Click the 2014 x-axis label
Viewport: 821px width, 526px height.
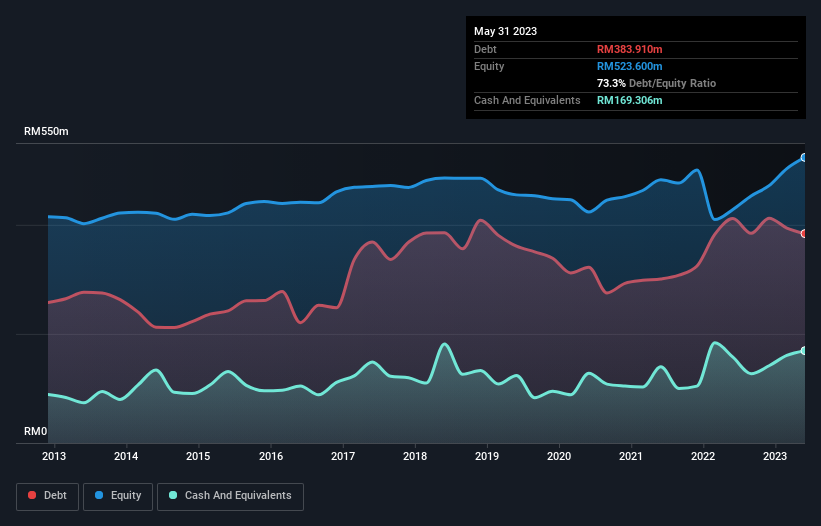tap(126, 456)
